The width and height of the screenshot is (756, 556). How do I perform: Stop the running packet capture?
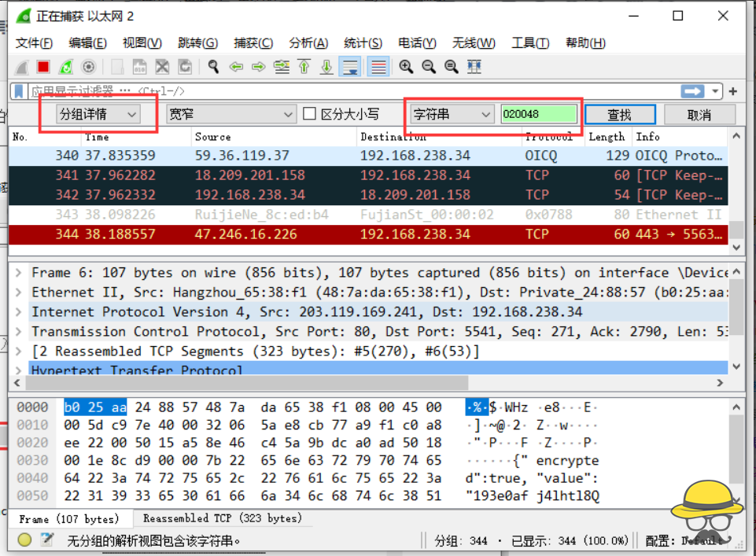pyautogui.click(x=43, y=68)
